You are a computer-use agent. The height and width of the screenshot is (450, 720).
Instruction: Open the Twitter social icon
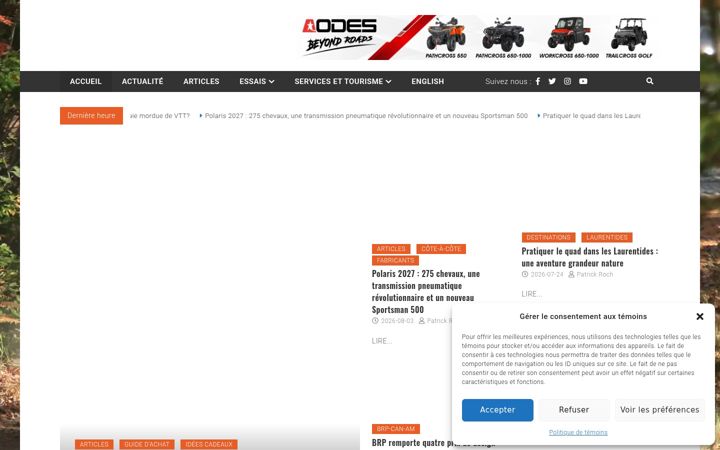click(x=552, y=81)
